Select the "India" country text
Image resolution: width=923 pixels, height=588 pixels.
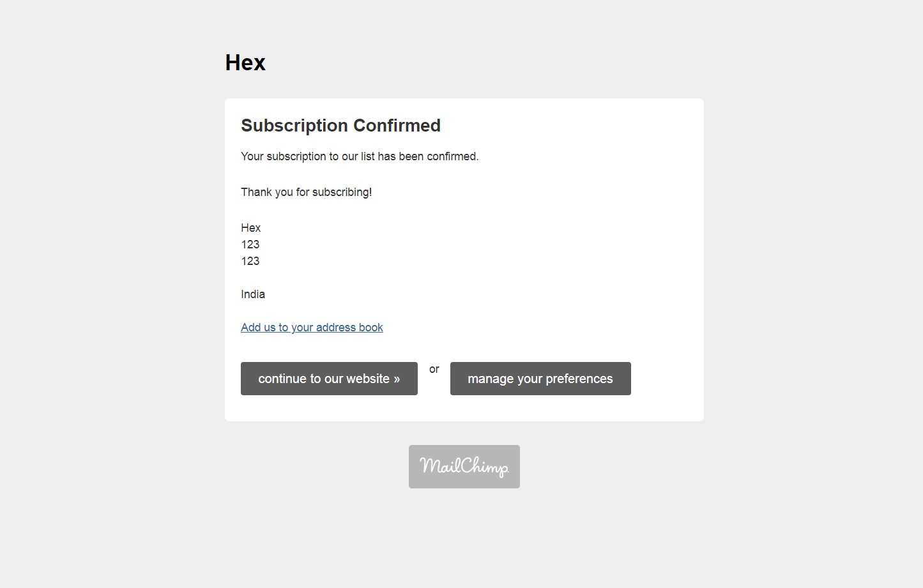(x=252, y=294)
